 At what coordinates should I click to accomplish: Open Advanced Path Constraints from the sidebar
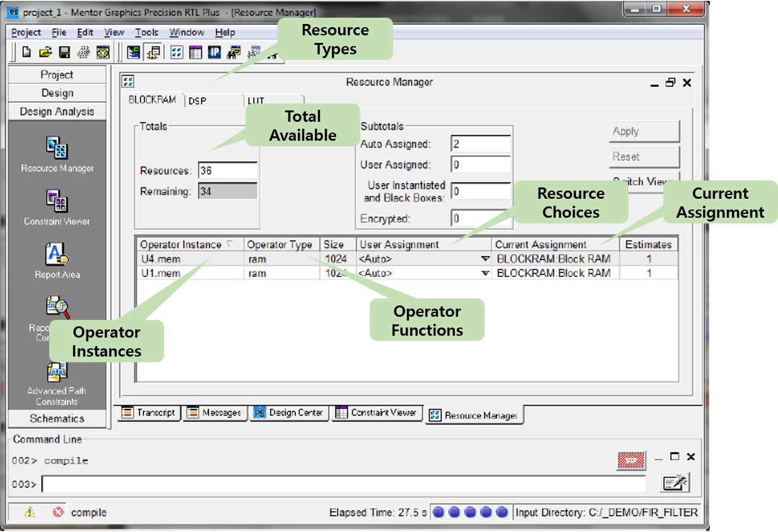pos(57,372)
